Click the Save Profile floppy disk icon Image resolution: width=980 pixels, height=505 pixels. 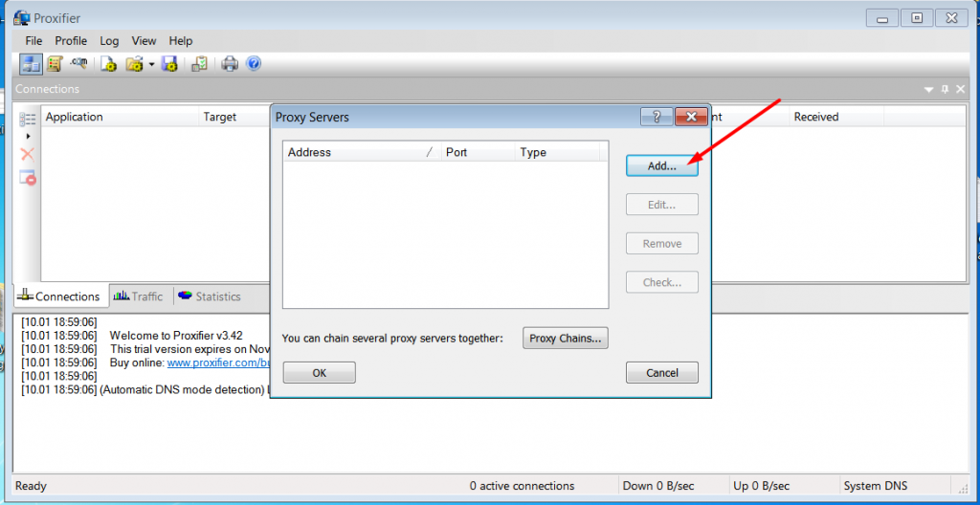[169, 64]
